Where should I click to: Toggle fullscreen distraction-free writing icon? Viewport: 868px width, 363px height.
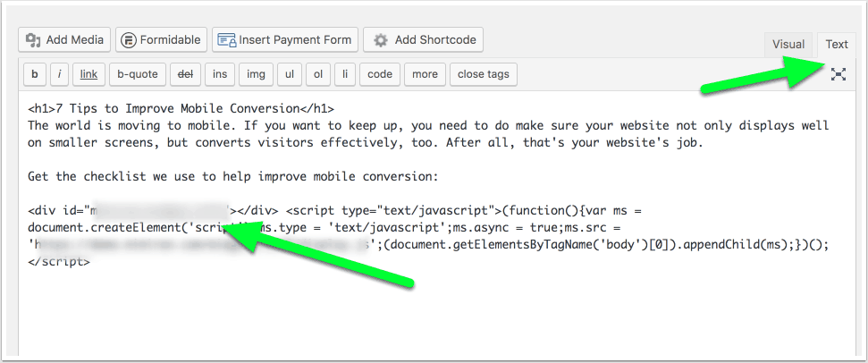(839, 74)
